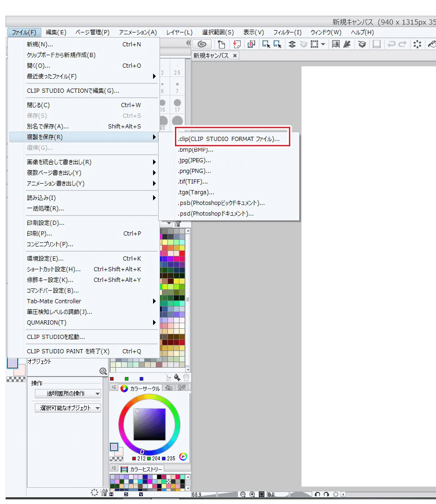Toggle the S channel button in the bottom bar
Screen dimensions: 436x504
pyautogui.click(x=126, y=494)
